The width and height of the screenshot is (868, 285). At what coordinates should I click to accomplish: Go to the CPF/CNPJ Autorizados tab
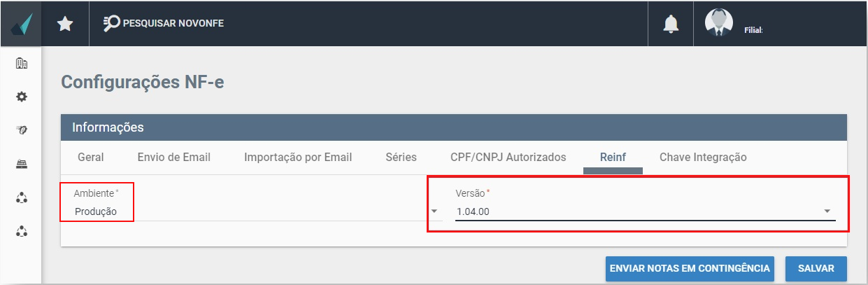pyautogui.click(x=508, y=157)
